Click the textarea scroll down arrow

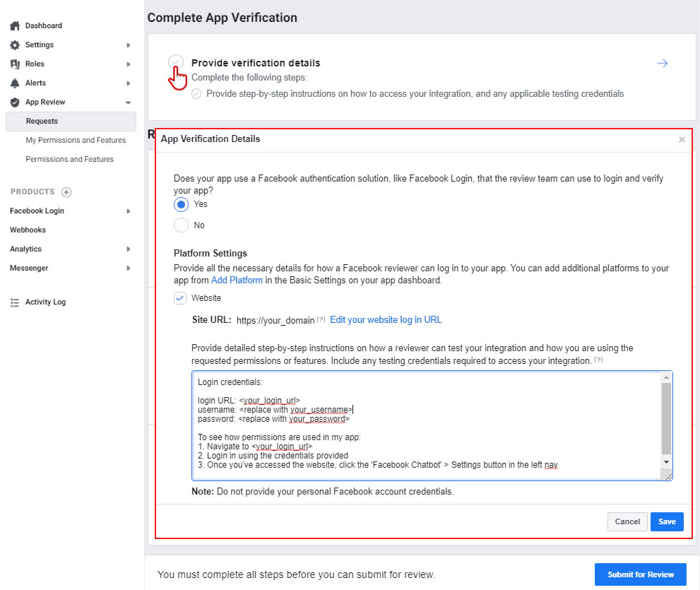point(666,462)
